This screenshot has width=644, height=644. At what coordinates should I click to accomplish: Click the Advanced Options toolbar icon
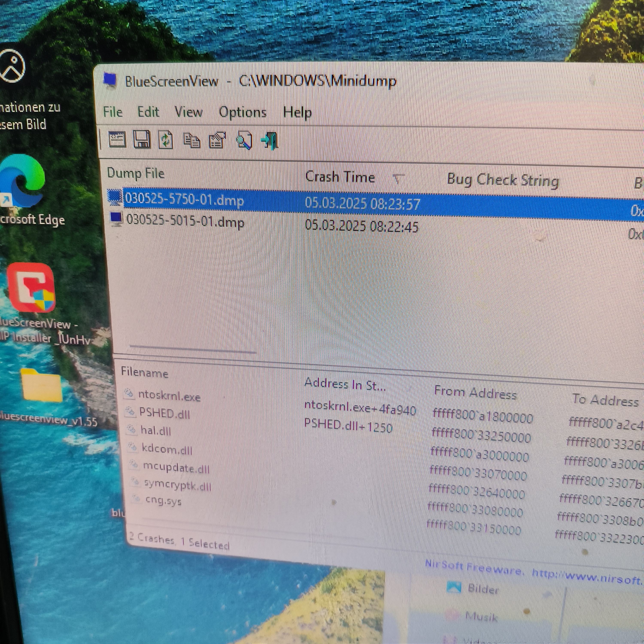[117, 139]
